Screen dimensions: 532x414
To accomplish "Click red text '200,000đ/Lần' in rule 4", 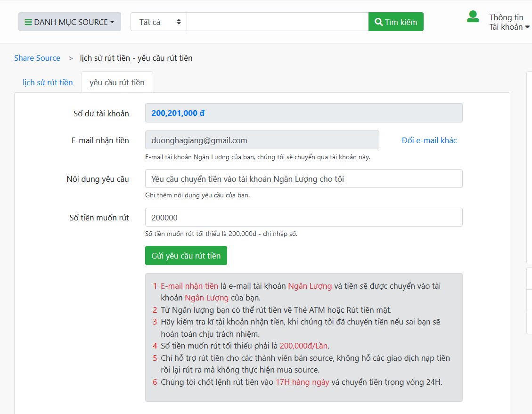I will click(x=303, y=346).
